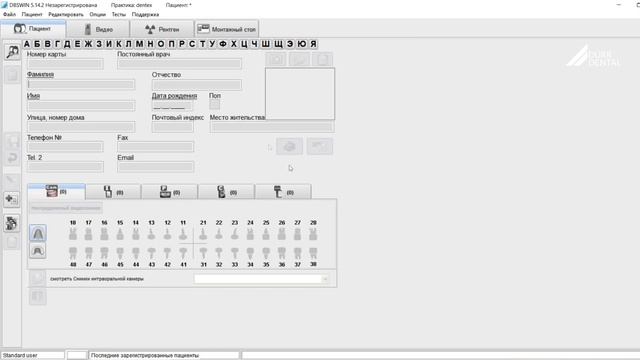Click the sidebar icon below add-patient button
Viewport: 640px width, 360px height.
11,223
